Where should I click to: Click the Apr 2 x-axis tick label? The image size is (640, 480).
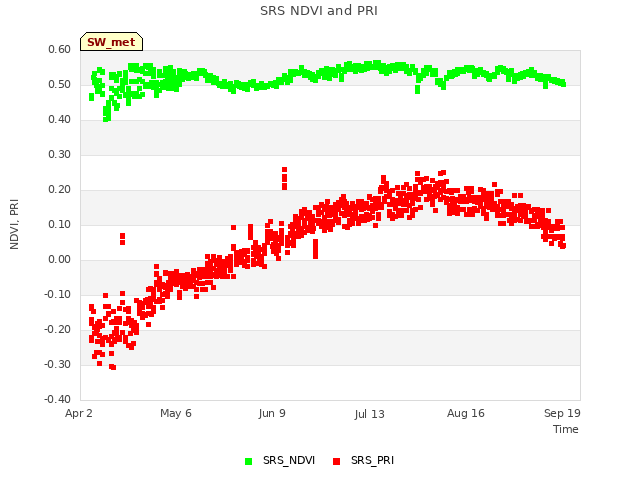(x=79, y=413)
